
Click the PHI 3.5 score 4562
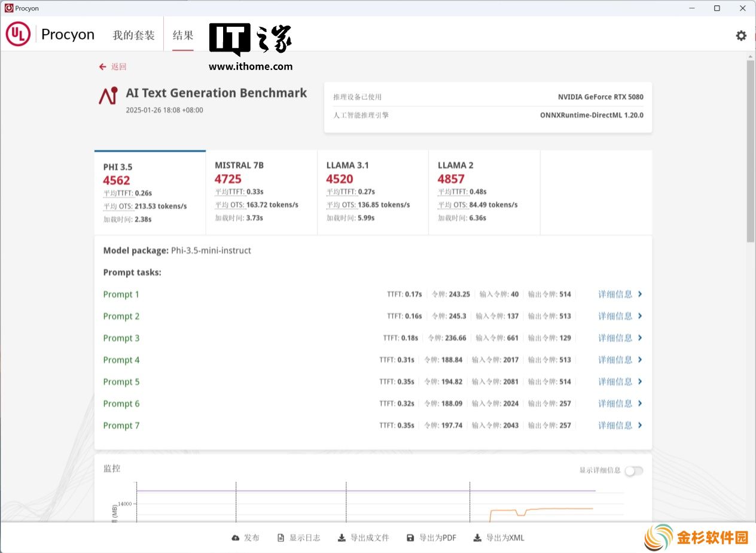pyautogui.click(x=117, y=180)
